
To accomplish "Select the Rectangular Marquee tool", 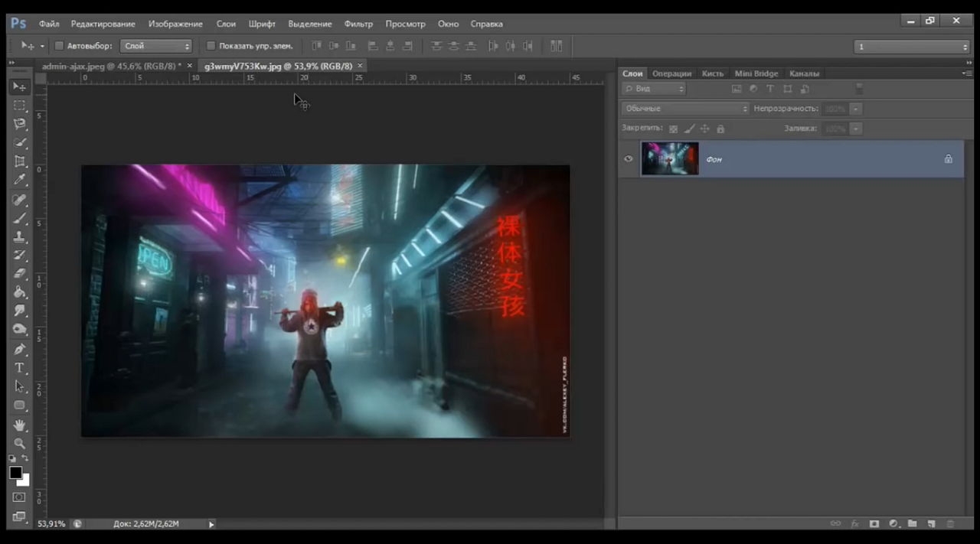I will click(20, 106).
